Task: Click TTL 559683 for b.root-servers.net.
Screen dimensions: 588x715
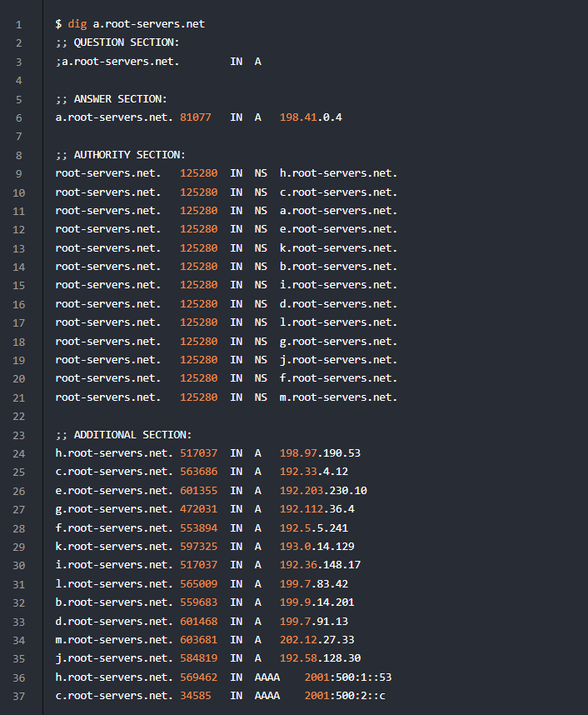Action: tap(199, 602)
